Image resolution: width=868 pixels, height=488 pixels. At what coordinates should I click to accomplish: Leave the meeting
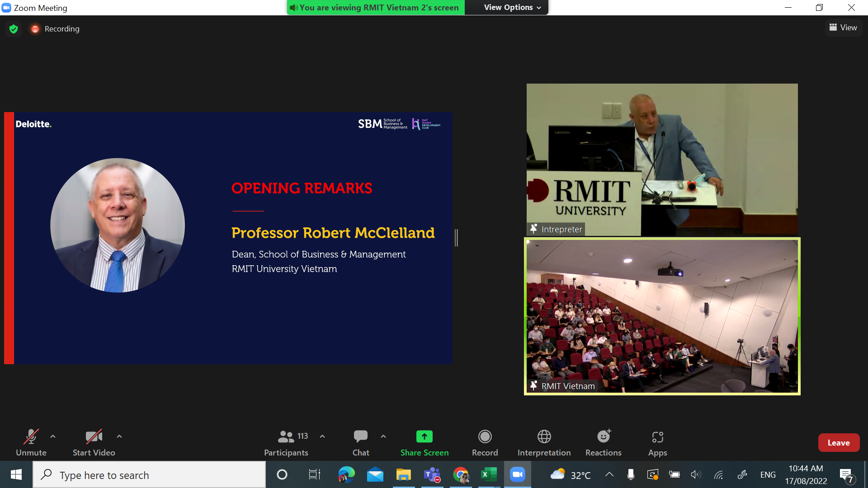tap(839, 443)
